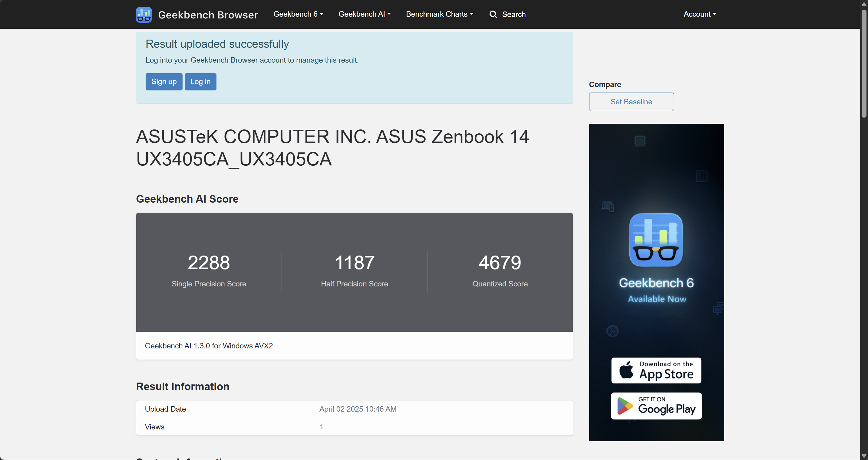The image size is (868, 460).
Task: Click the 'Geekbench AI Score' heading
Action: [x=187, y=199]
